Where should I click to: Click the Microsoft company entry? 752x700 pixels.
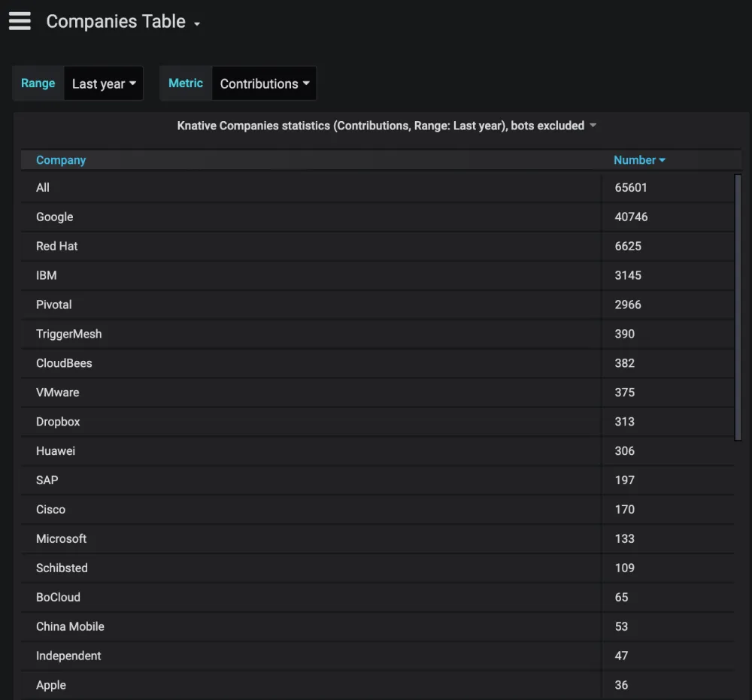pos(61,538)
